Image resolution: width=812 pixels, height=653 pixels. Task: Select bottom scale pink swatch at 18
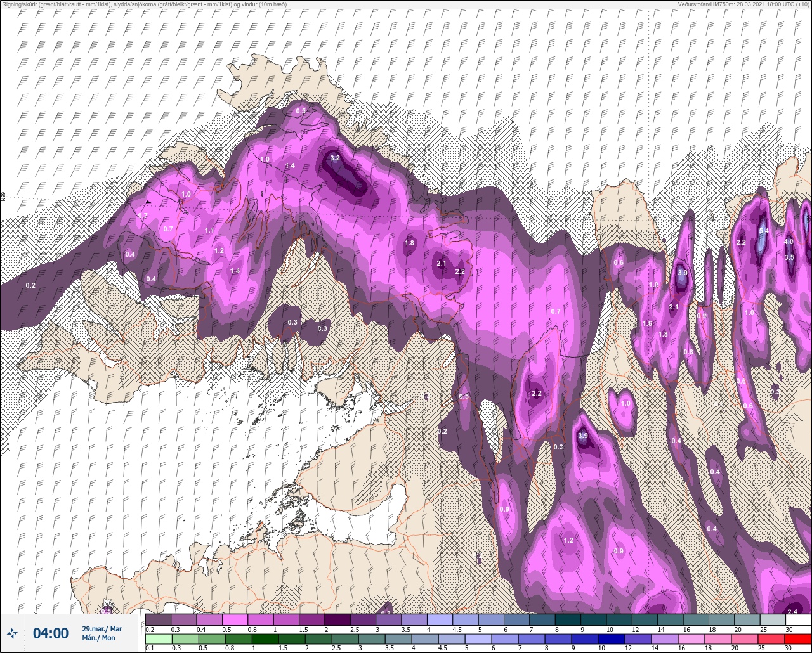click(718, 639)
